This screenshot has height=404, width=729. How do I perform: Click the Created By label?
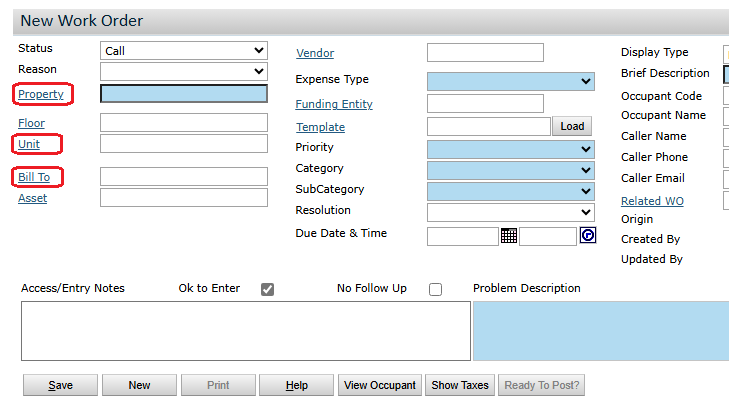pos(650,239)
